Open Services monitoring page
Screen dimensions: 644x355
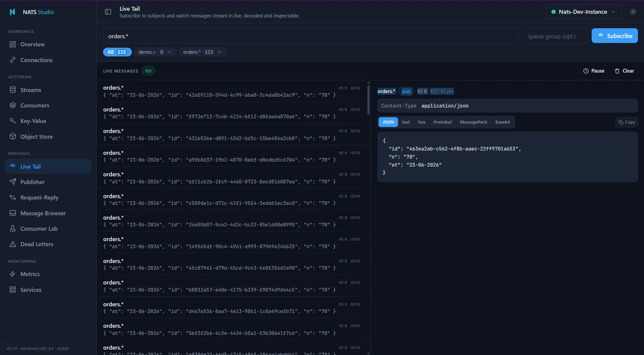(48, 290)
